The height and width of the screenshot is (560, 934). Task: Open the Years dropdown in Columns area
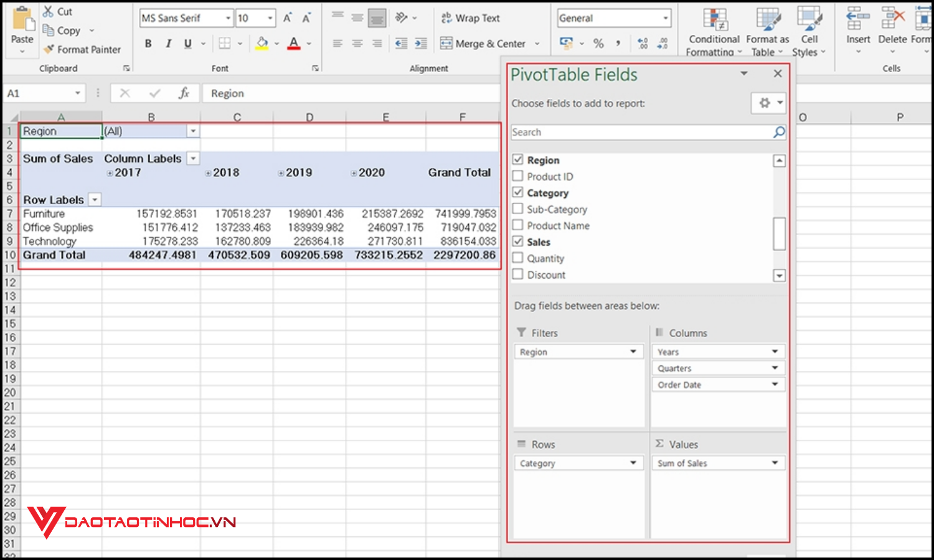pos(775,352)
